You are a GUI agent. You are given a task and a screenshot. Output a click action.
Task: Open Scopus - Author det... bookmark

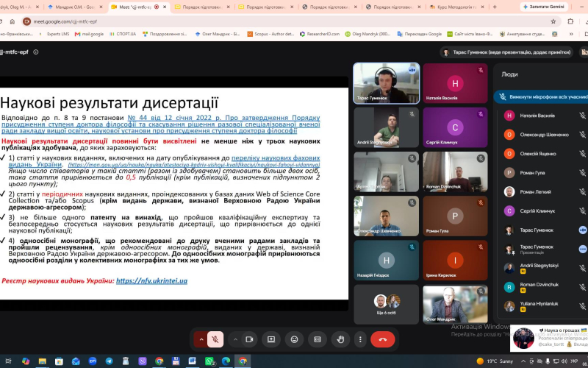click(x=270, y=34)
